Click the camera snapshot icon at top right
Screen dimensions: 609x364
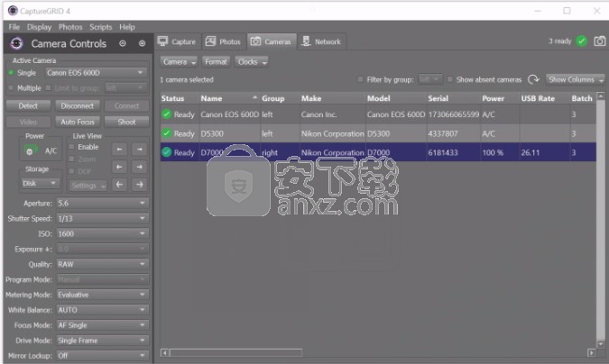(x=600, y=41)
